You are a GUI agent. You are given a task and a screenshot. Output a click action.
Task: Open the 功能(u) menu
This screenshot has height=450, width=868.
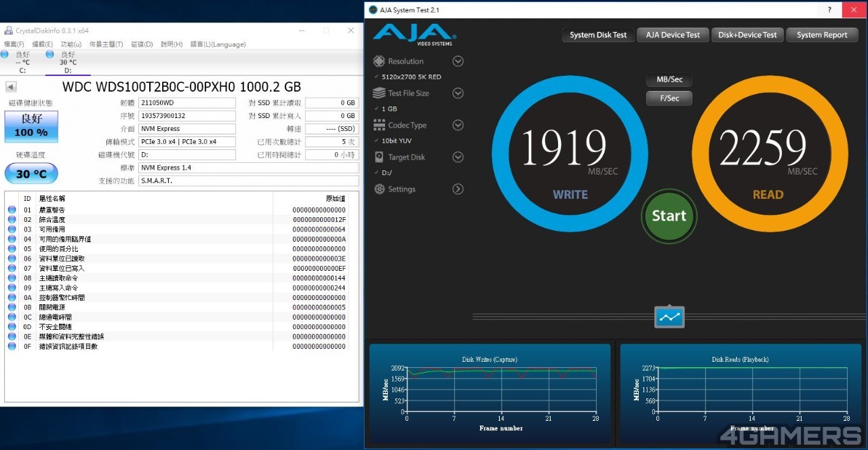point(71,44)
